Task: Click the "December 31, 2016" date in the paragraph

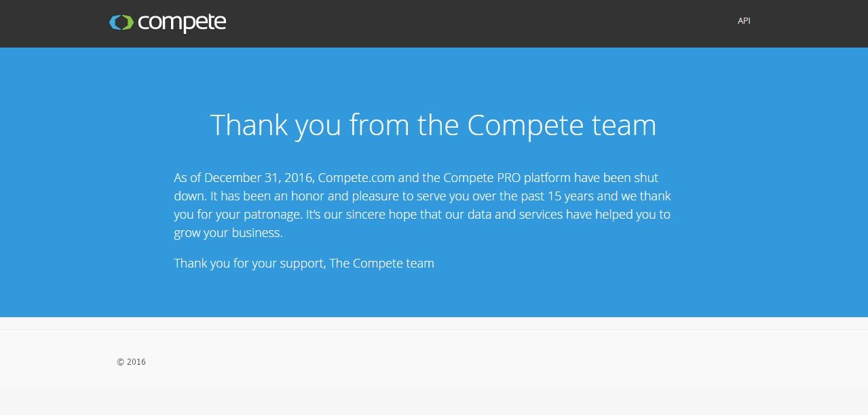Action: pos(258,178)
